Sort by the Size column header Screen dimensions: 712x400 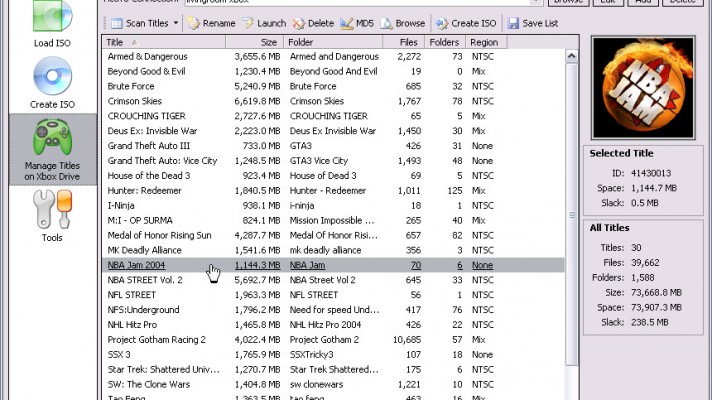point(254,42)
